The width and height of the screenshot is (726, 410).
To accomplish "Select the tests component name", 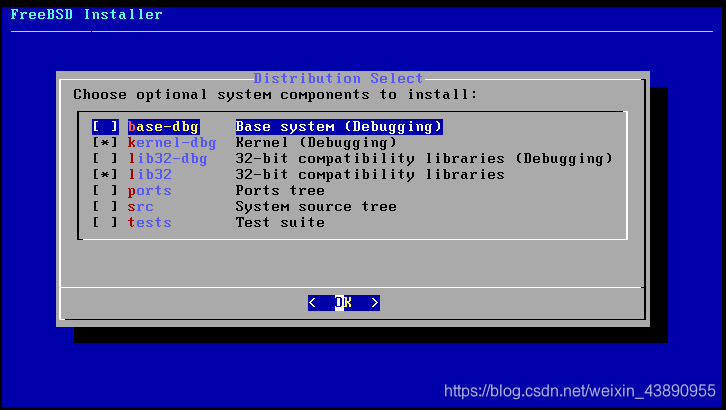I will pyautogui.click(x=150, y=222).
